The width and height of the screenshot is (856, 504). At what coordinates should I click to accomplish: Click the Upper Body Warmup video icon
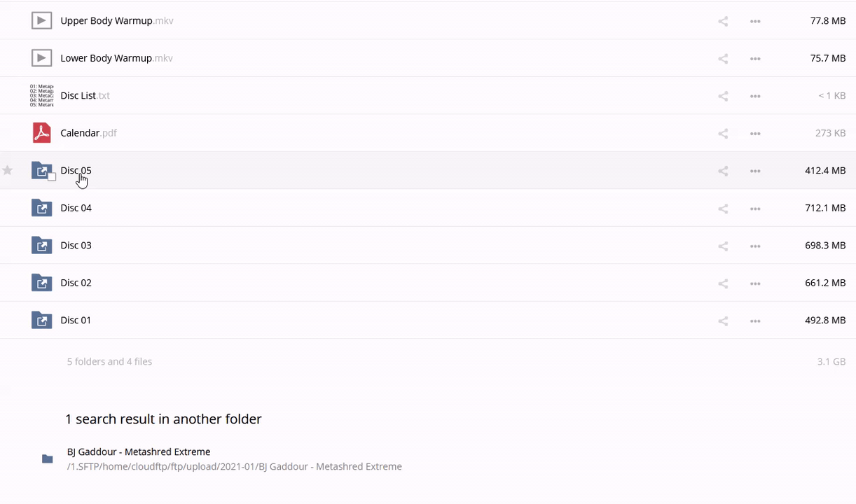pyautogui.click(x=41, y=21)
